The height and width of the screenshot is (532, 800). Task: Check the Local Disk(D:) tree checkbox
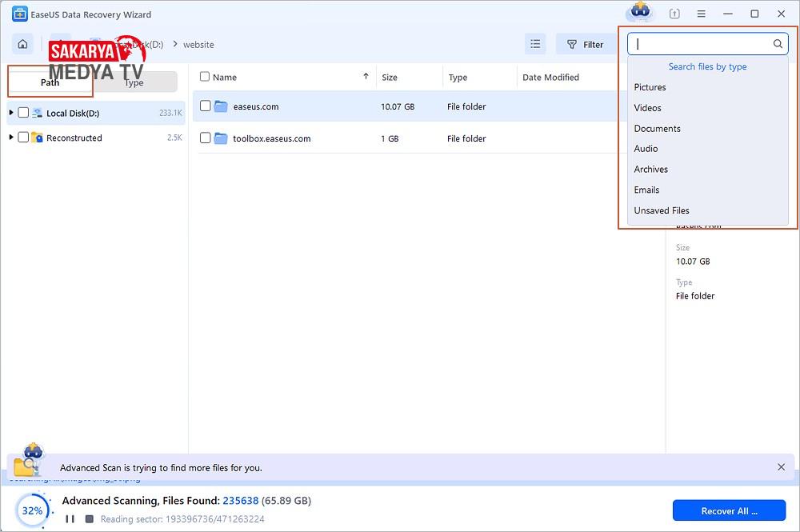23,113
